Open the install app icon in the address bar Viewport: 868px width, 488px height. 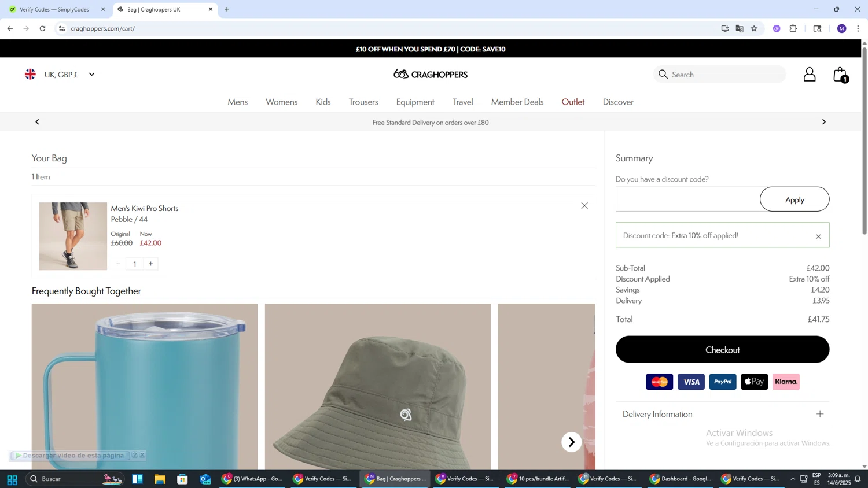coord(725,28)
